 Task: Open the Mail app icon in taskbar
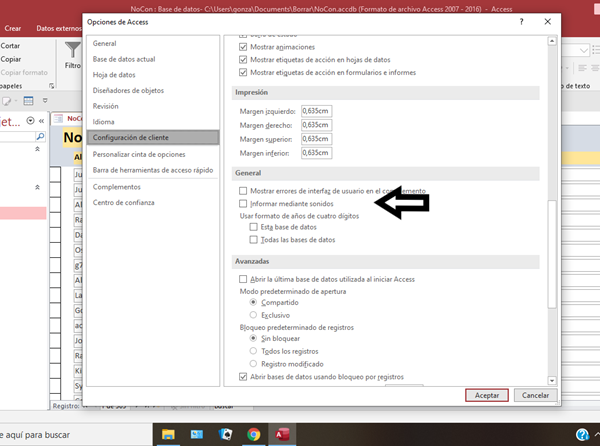coord(197,435)
